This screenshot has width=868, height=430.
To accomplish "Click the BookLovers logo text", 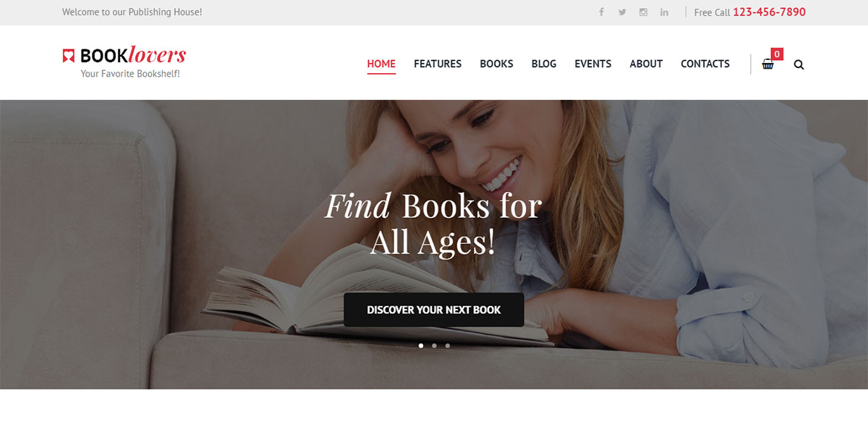I will click(x=133, y=56).
